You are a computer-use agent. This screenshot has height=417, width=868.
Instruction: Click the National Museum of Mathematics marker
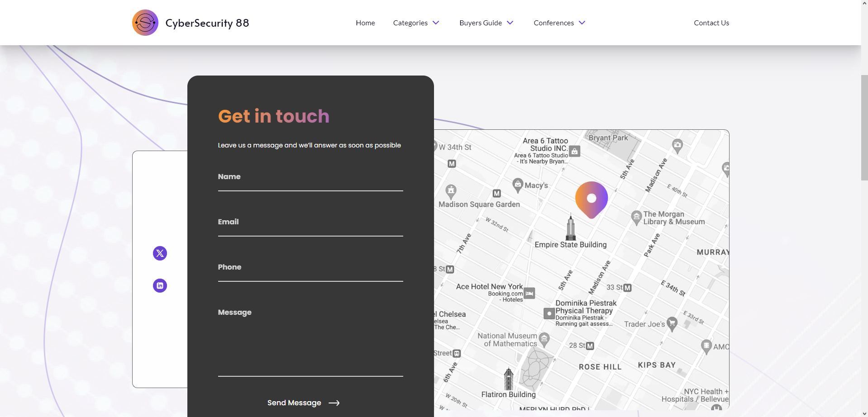544,339
